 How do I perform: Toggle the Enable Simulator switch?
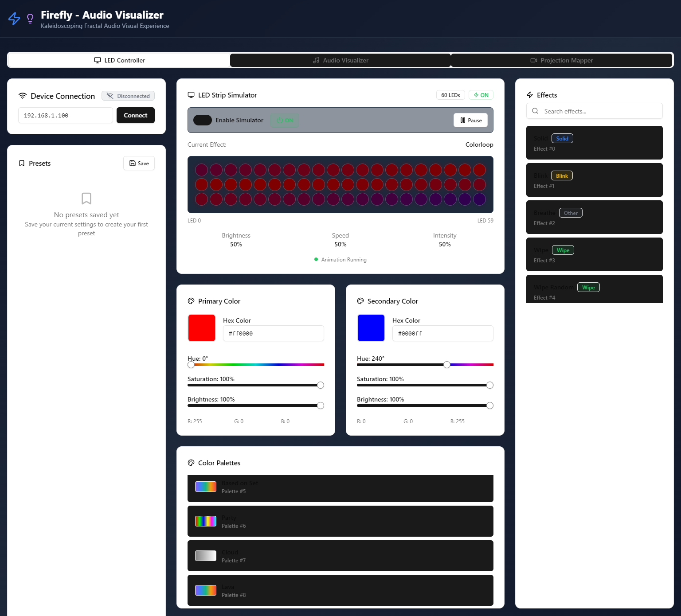click(x=203, y=120)
